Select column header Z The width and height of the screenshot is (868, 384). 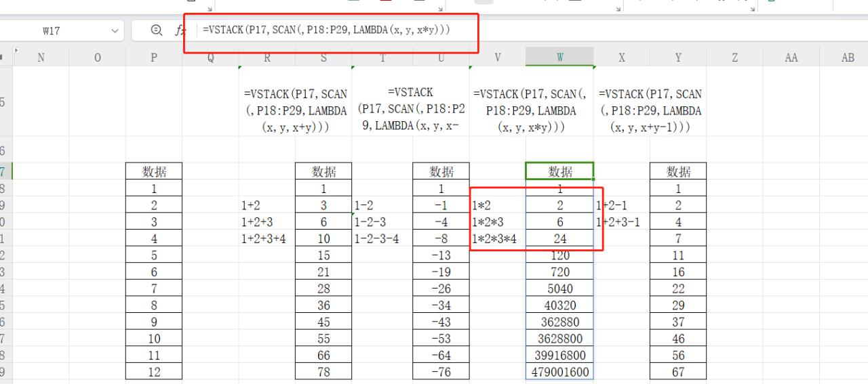click(734, 58)
